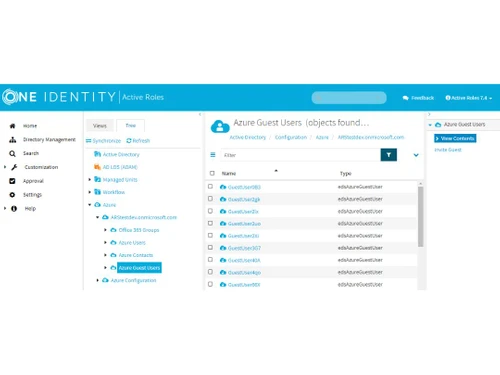
Task: Open Home in the sidebar menu
Action: (x=30, y=126)
